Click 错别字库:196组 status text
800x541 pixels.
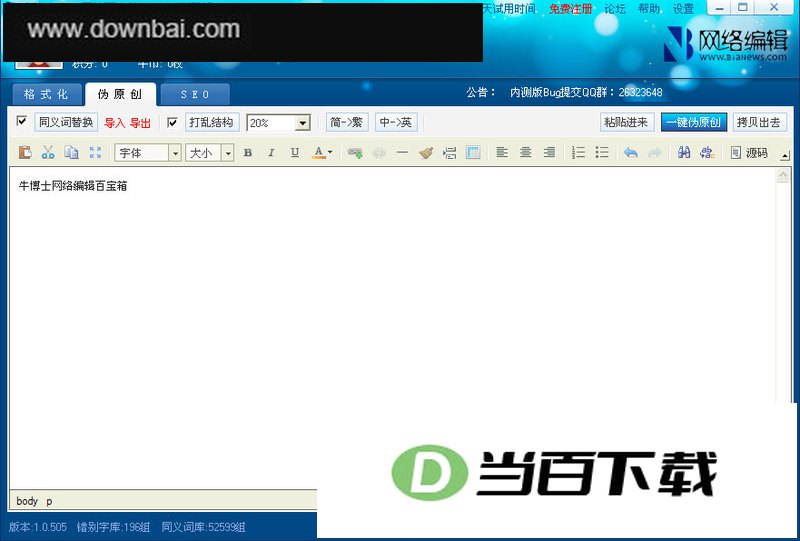pyautogui.click(x=113, y=527)
